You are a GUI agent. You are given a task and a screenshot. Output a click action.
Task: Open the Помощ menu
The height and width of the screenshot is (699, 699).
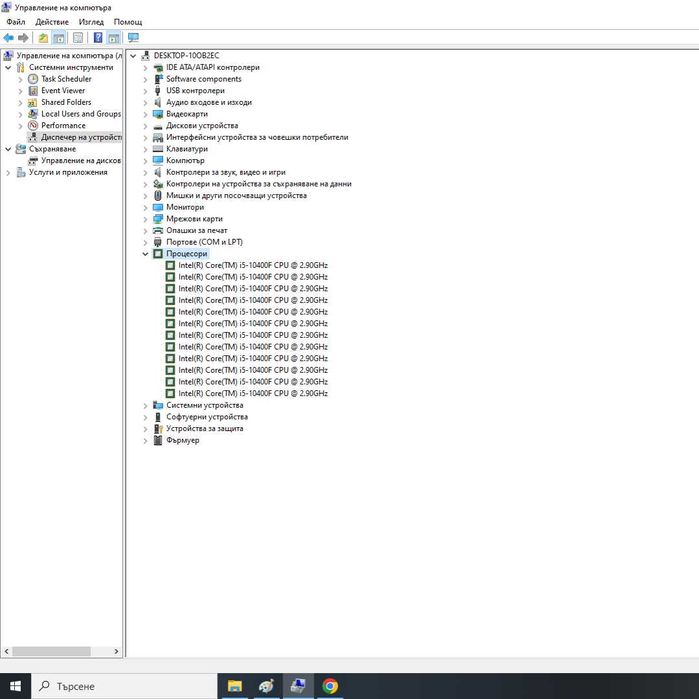128,22
